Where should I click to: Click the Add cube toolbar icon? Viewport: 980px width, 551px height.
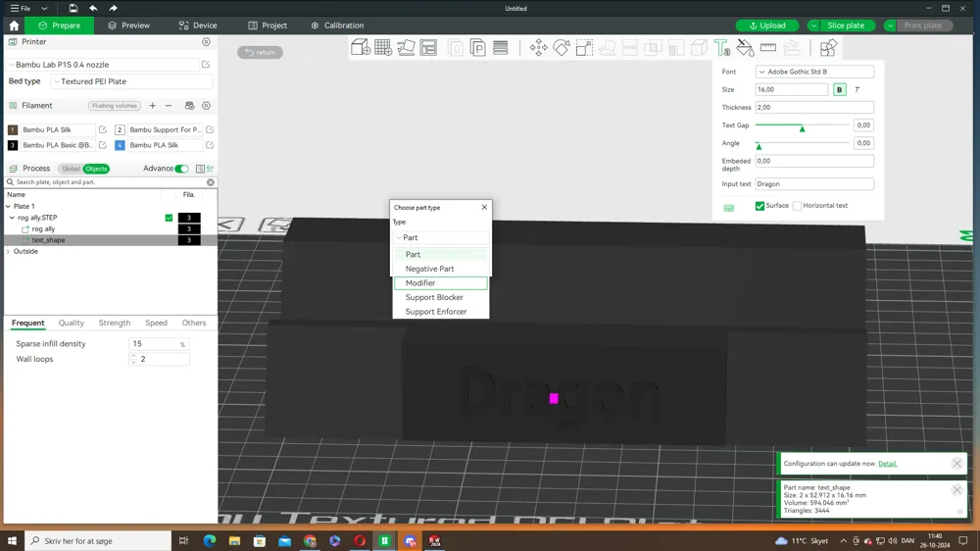click(x=360, y=47)
